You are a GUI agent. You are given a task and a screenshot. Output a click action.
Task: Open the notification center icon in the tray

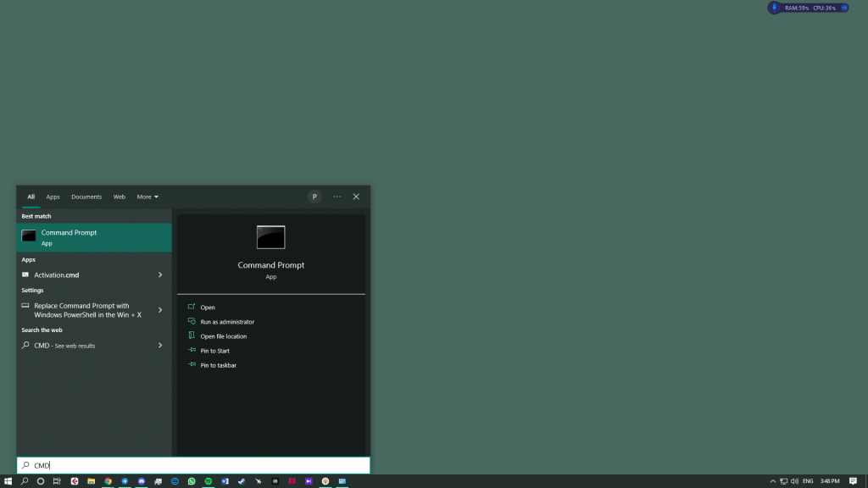pos(854,480)
